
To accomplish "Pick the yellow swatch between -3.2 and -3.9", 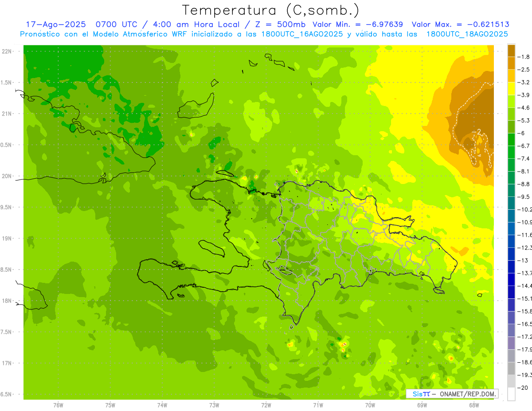I will pyautogui.click(x=511, y=89).
